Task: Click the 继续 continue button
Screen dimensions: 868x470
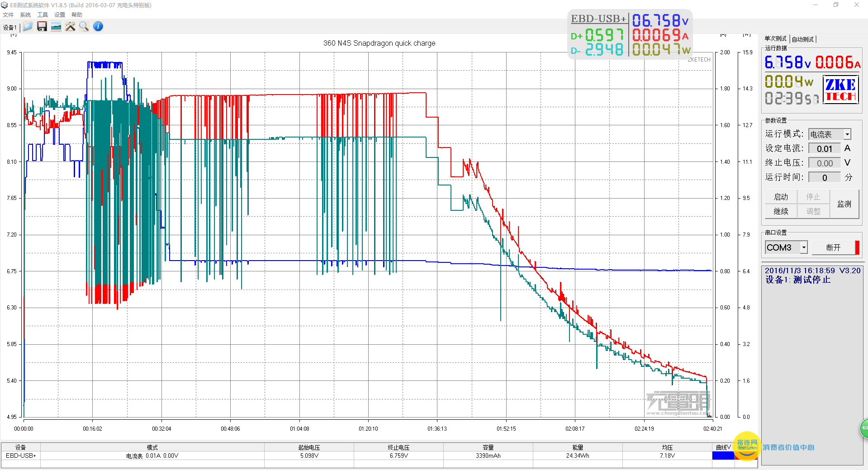Action: point(781,211)
